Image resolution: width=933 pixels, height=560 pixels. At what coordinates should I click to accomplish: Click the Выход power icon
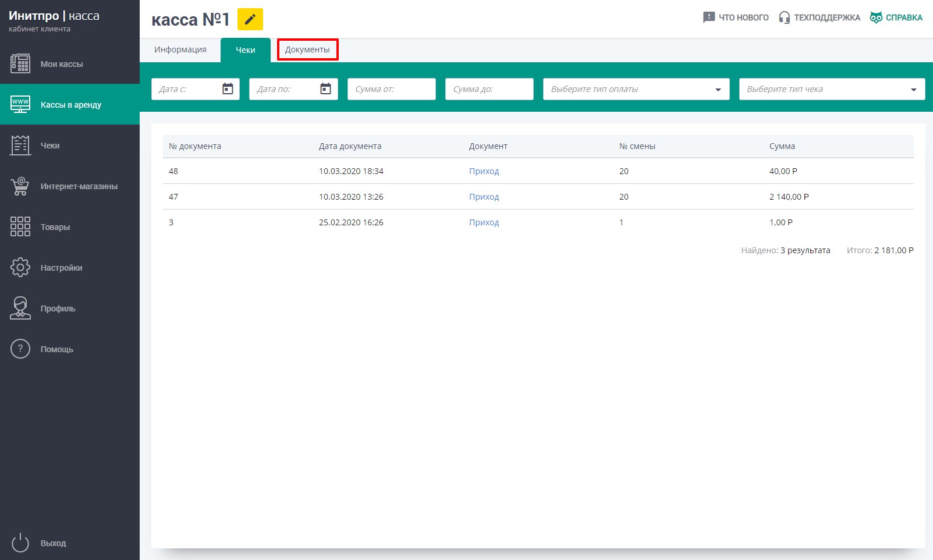point(20,543)
